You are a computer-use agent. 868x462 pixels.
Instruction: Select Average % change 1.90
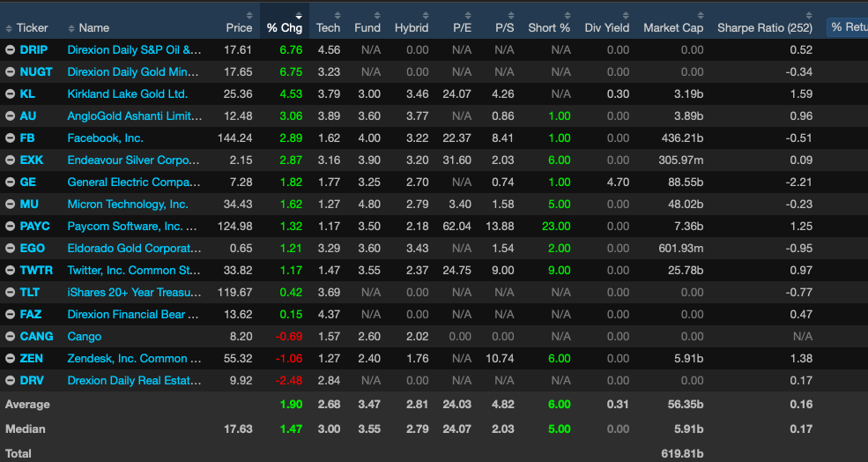pos(291,405)
